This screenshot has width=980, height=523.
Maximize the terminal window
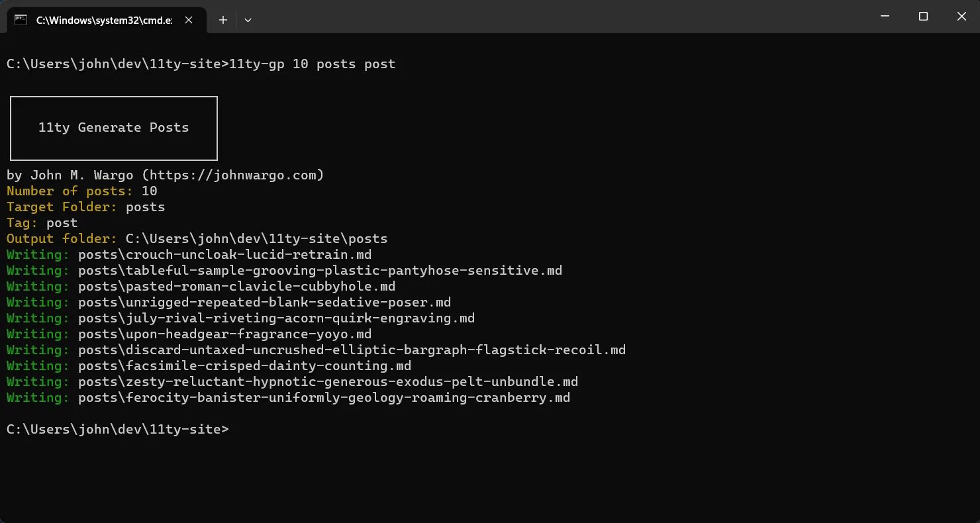923,17
